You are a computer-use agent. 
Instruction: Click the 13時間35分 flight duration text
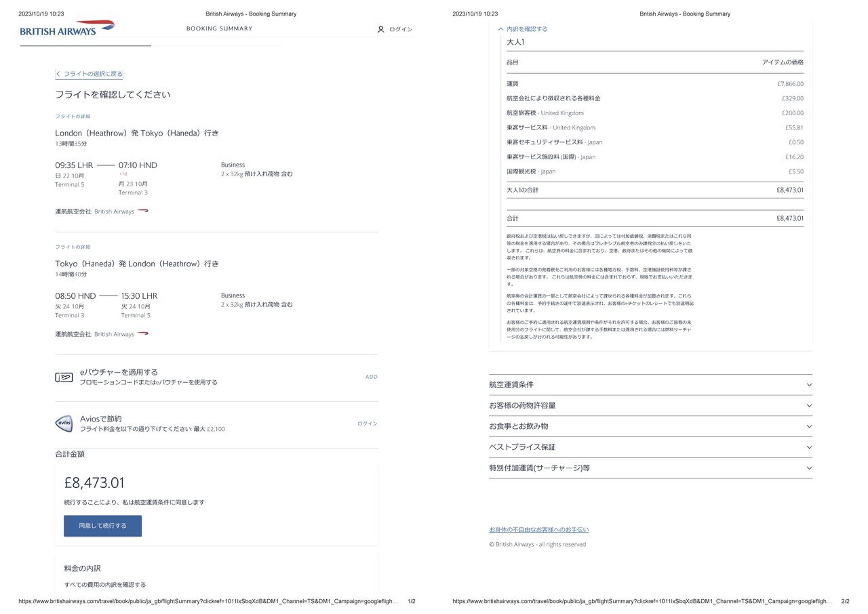(71, 144)
